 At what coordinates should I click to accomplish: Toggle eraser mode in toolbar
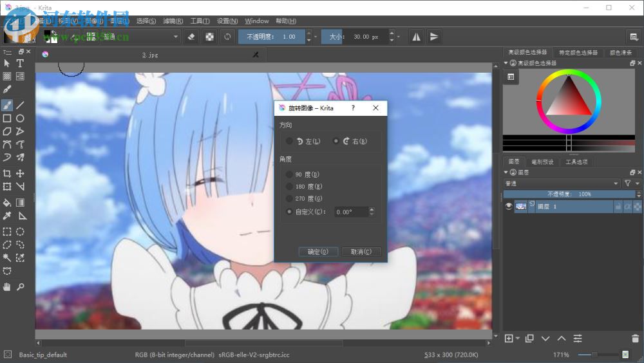191,37
